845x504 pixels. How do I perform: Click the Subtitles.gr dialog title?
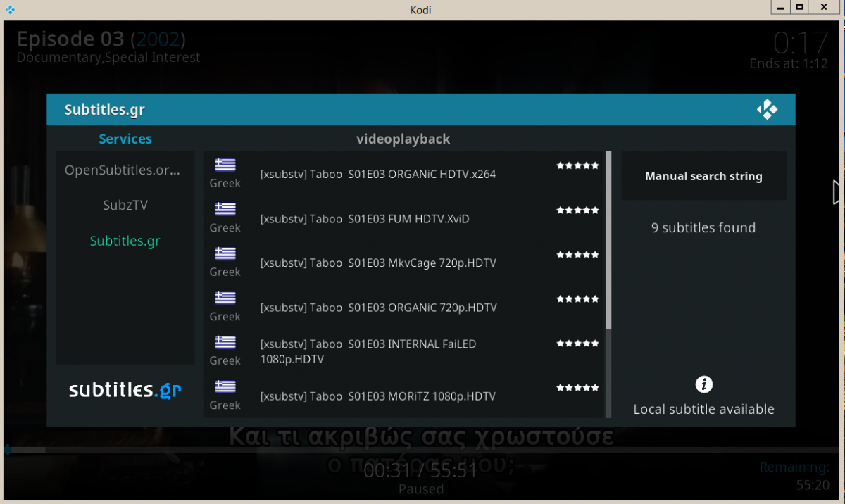105,110
